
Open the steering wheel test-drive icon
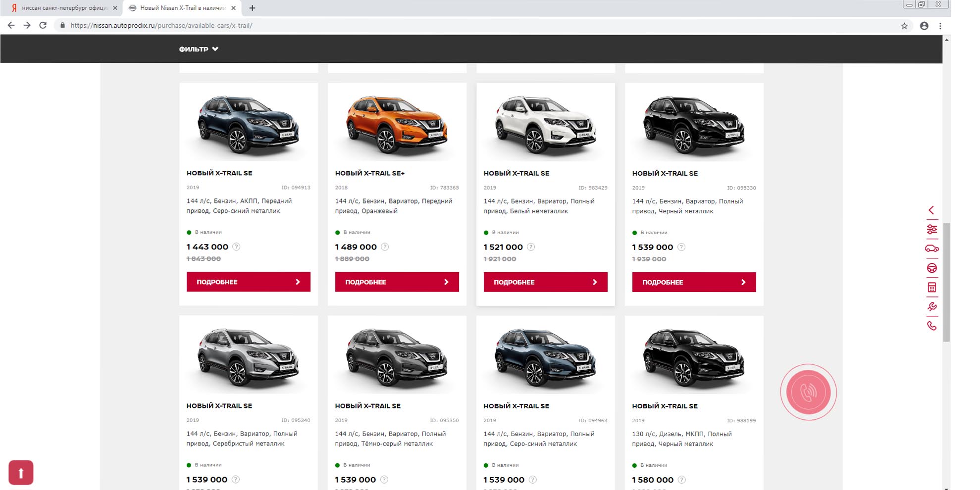pos(931,268)
